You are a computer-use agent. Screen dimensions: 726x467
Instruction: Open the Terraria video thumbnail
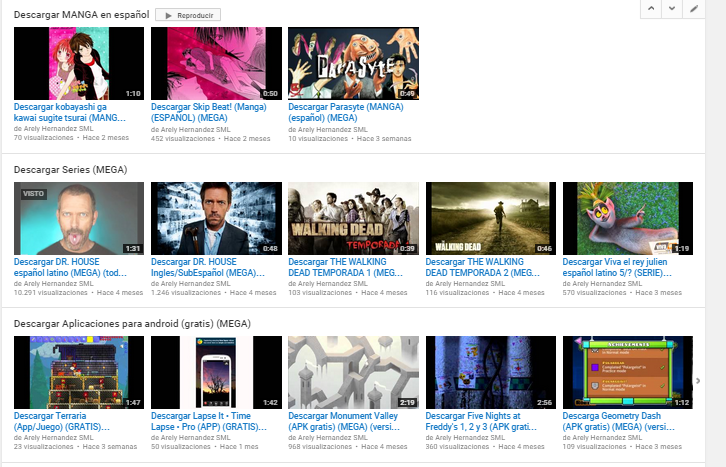79,372
